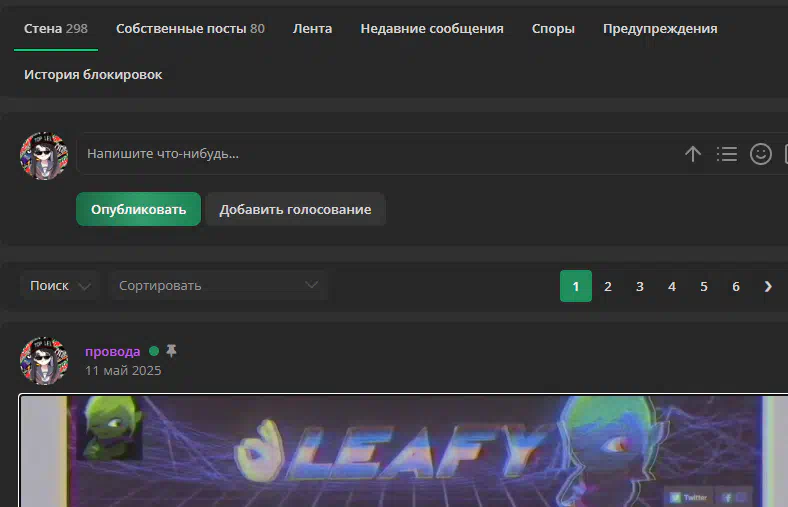This screenshot has width=788, height=507.
Task: Click the next page chevron
Action: [x=768, y=286]
